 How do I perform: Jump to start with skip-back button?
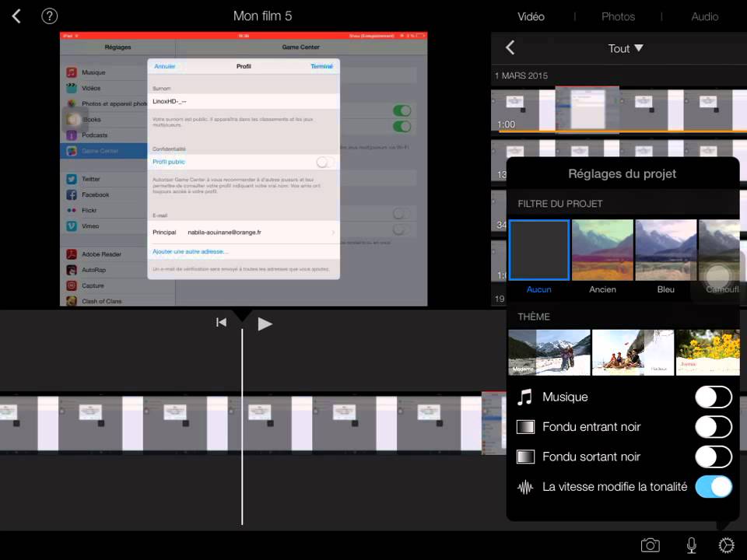[x=221, y=323]
